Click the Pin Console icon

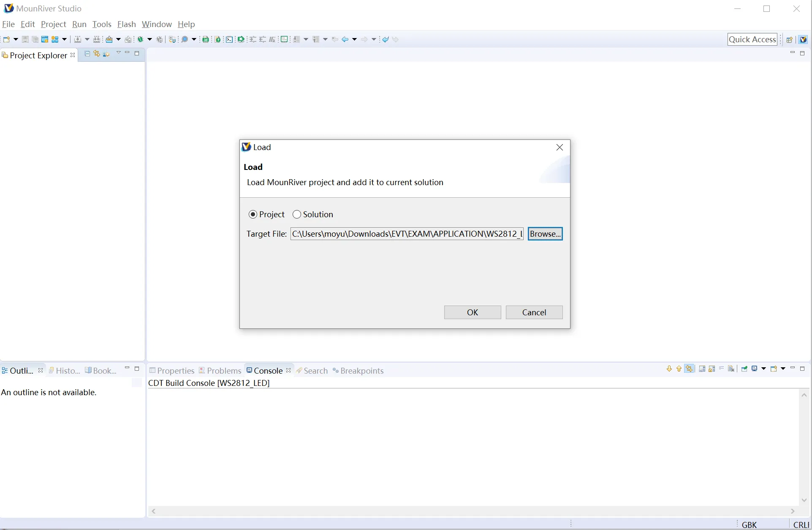tap(744, 369)
